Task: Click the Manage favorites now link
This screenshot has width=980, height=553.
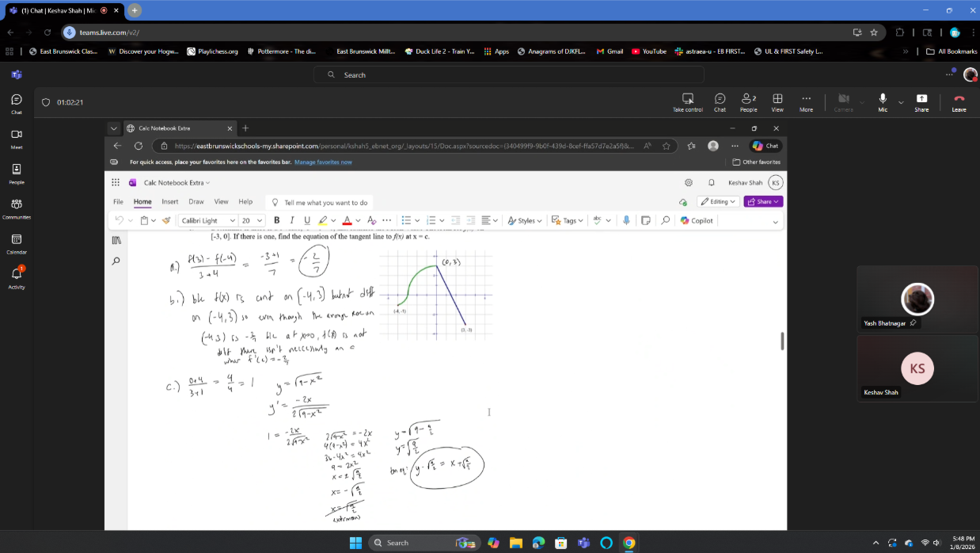Action: click(x=323, y=162)
